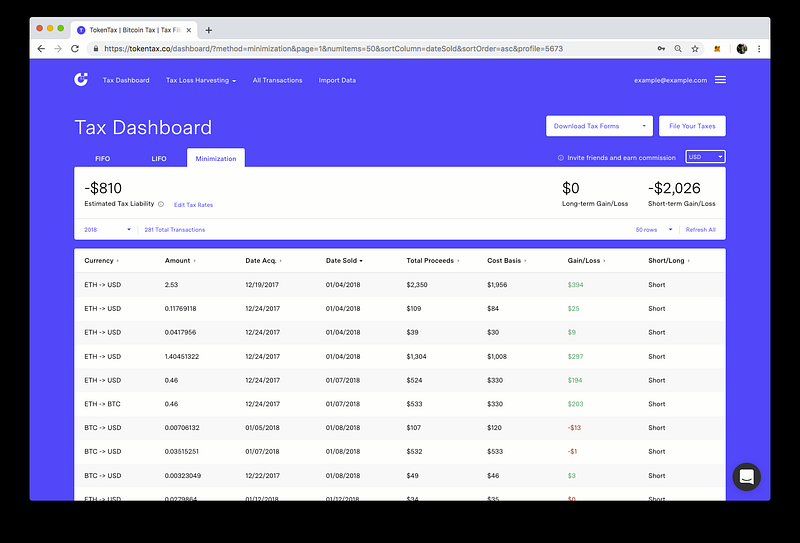Click the TokenTax tab favicon

[81, 30]
